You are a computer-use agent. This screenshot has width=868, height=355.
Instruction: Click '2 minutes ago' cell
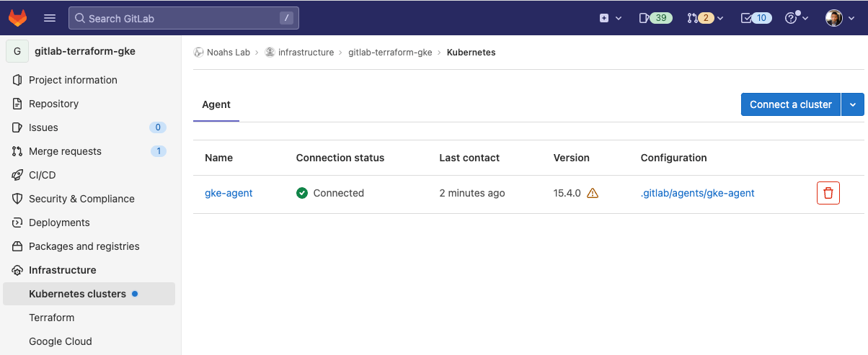pos(472,193)
